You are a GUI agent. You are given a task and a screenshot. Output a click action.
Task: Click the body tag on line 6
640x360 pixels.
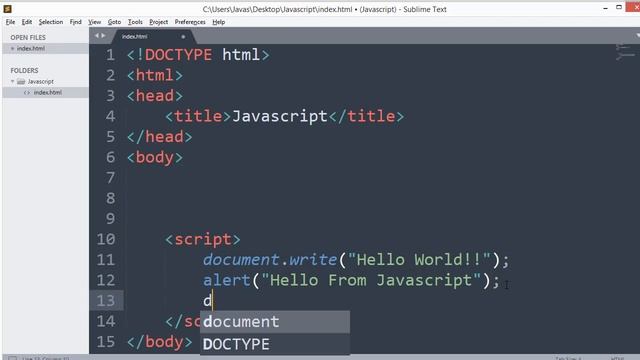155,158
